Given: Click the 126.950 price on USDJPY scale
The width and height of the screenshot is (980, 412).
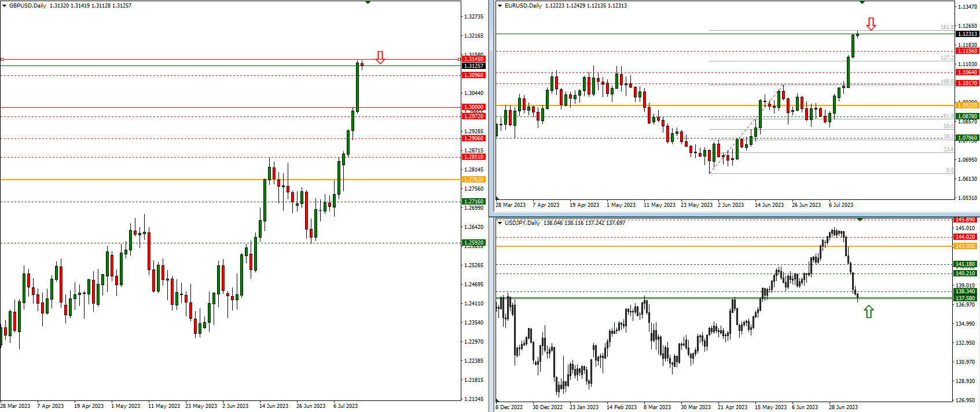Looking at the screenshot, I should tap(964, 400).
